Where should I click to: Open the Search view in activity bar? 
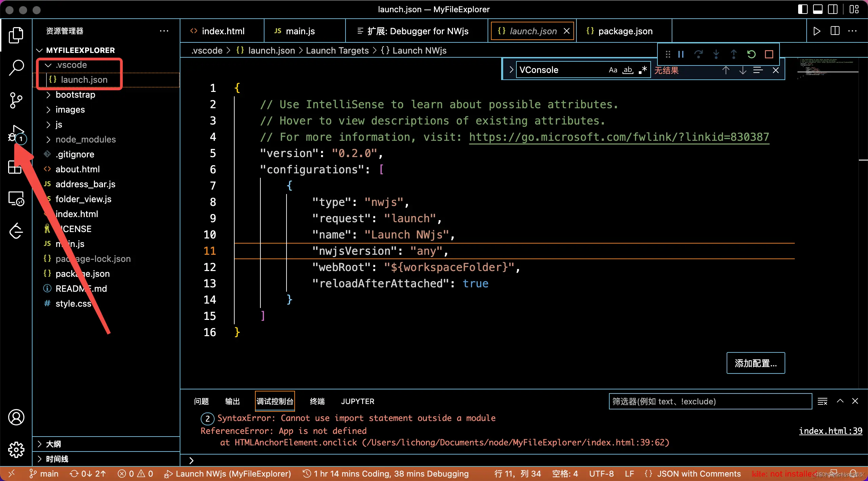click(x=16, y=68)
